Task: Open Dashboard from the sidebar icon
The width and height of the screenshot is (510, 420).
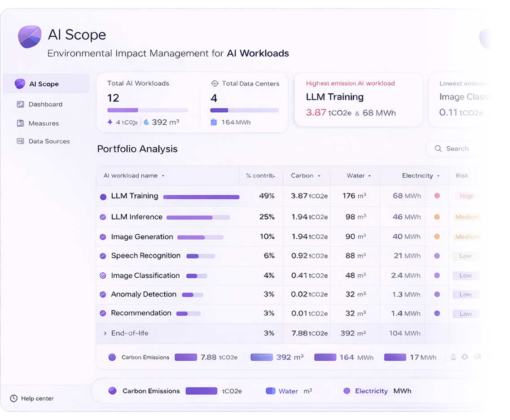Action: pos(20,105)
